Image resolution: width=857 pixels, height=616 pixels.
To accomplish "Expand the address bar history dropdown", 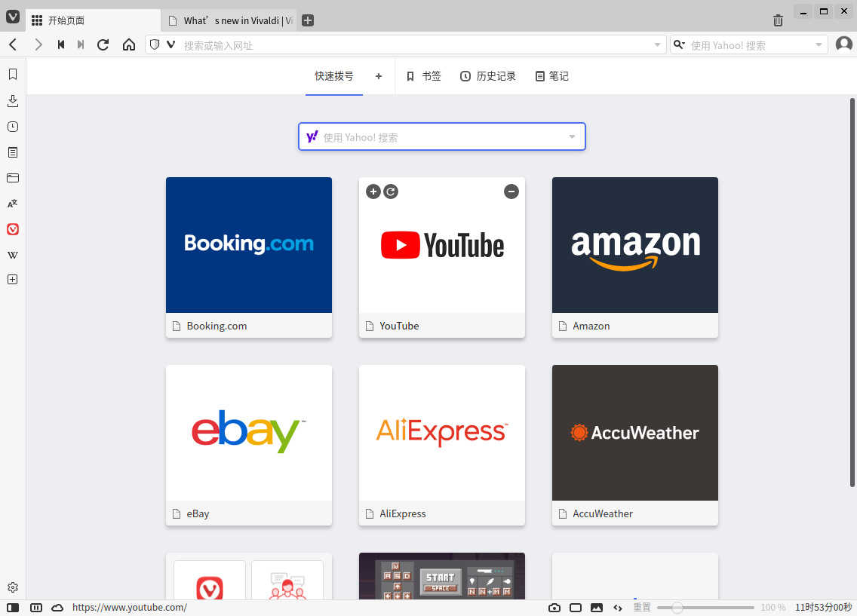I will point(657,45).
